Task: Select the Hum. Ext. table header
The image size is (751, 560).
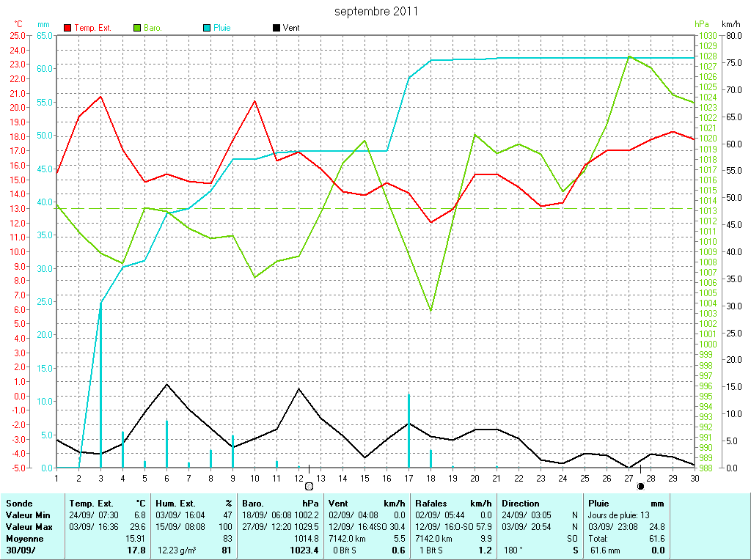Action: (x=177, y=504)
